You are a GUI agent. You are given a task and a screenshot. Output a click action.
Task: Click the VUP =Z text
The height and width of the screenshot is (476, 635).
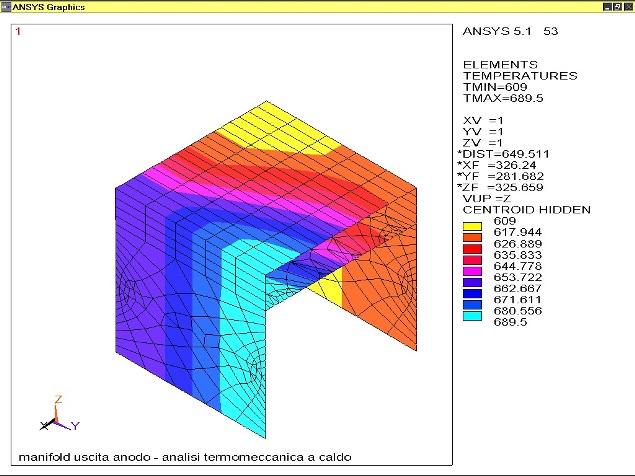[487, 199]
